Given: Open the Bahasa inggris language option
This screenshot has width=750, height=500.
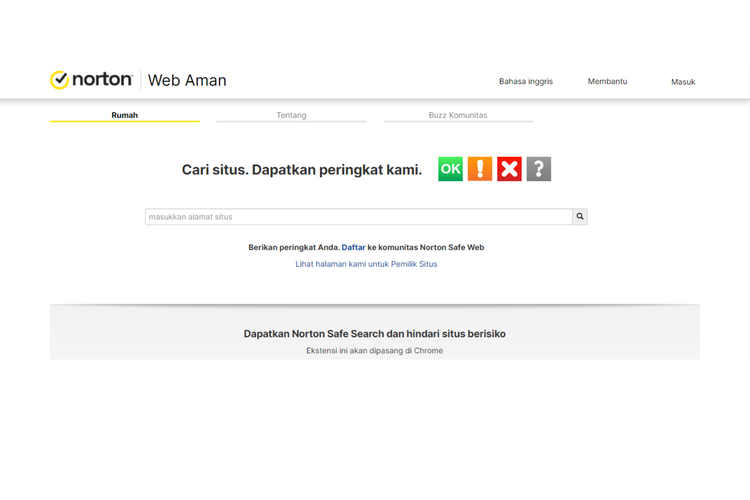Looking at the screenshot, I should 525,81.
